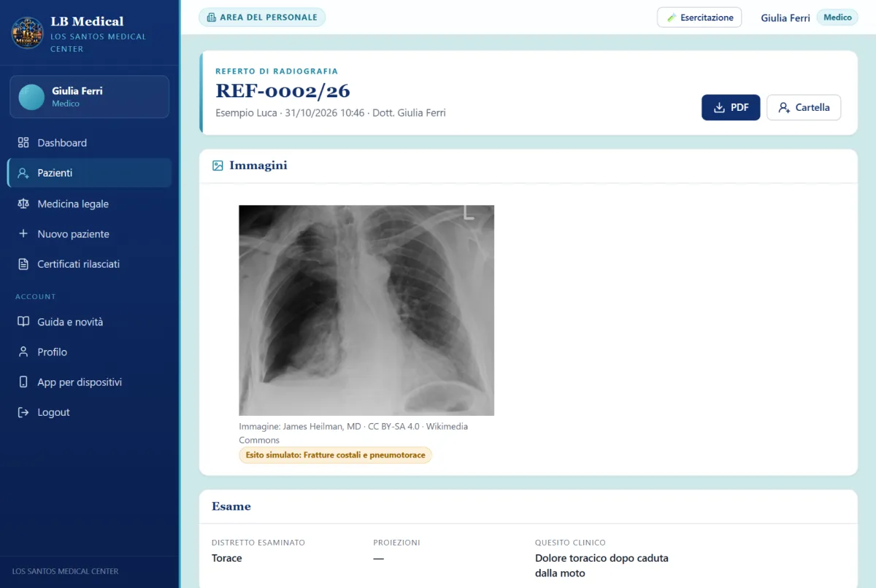This screenshot has width=876, height=588.
Task: Click the pencil icon in Esercitazione
Action: coord(672,18)
